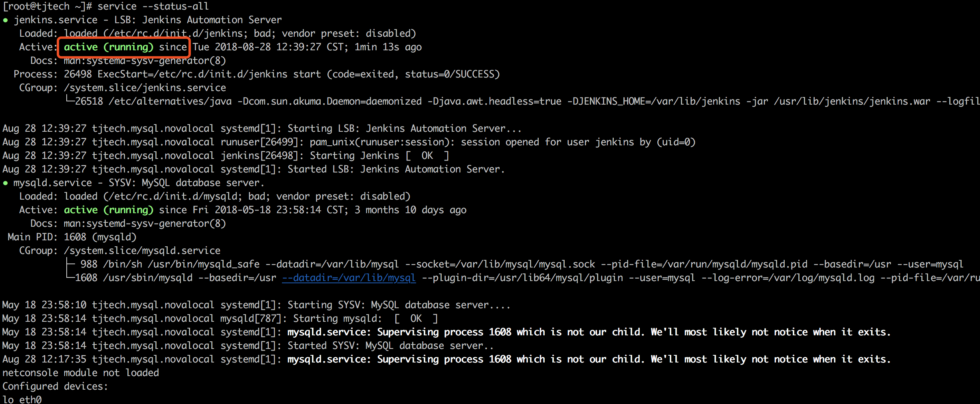Click the Aug 28 12:17:35 mysqld warning
Screen dimensions: 980x404
(x=446, y=359)
